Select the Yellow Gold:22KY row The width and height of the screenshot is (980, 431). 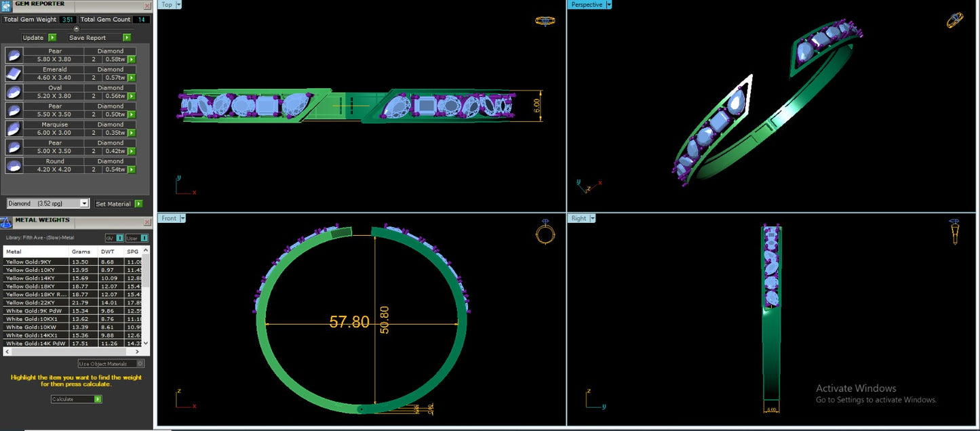point(72,302)
